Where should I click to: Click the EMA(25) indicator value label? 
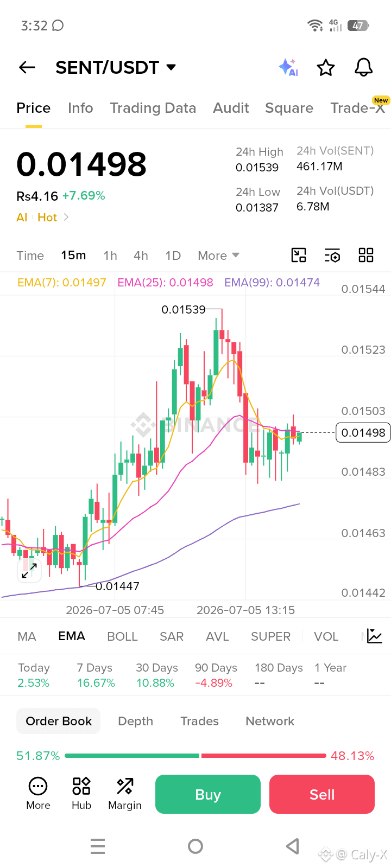pos(165,283)
